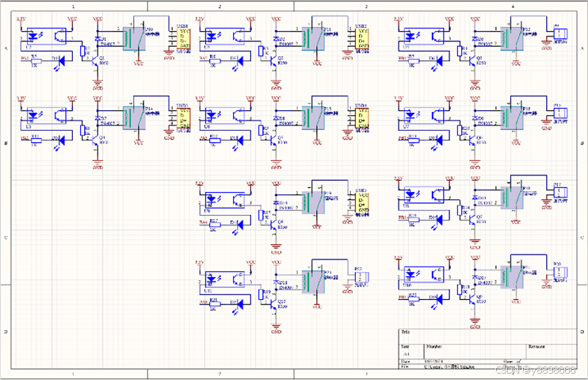Click resistor R12 below optocoupler U6
The image size is (588, 380).
pos(215,140)
